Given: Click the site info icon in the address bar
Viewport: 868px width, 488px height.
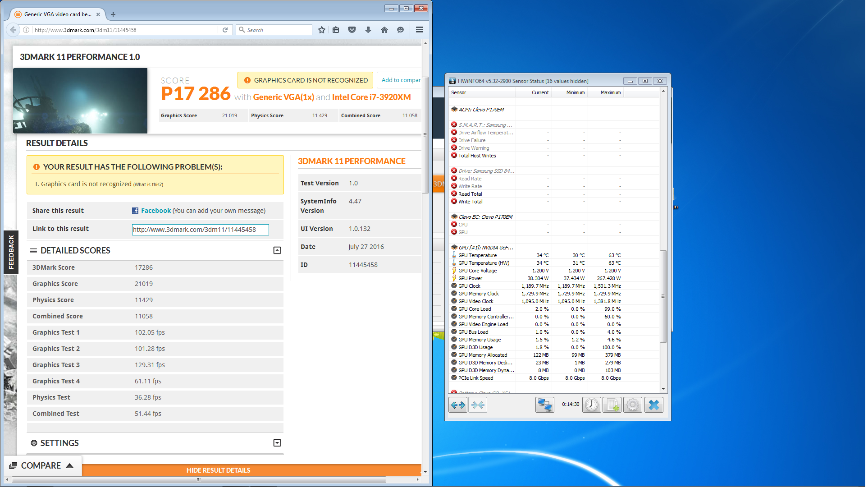Looking at the screenshot, I should (x=27, y=30).
